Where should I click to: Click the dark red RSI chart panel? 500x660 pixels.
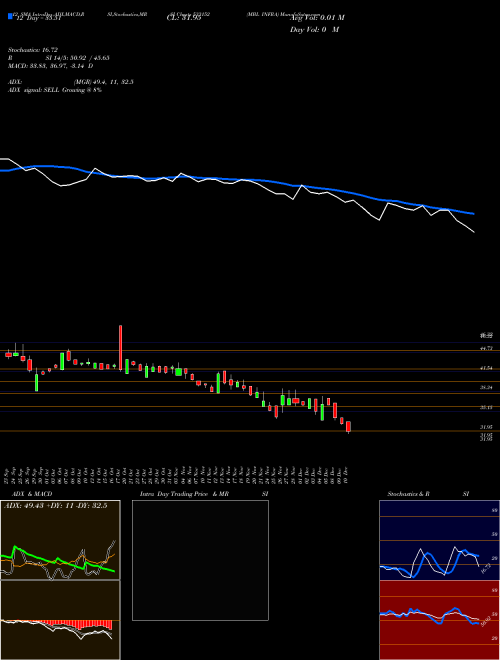click(439, 620)
